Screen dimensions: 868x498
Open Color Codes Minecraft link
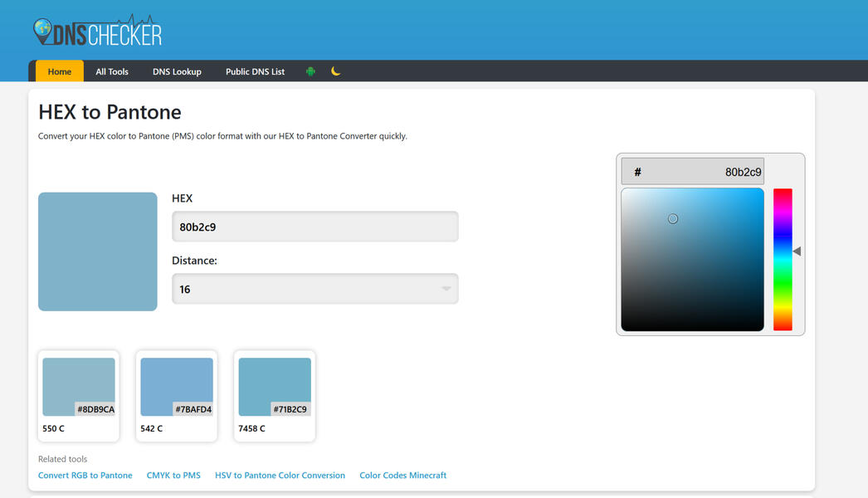coord(402,476)
